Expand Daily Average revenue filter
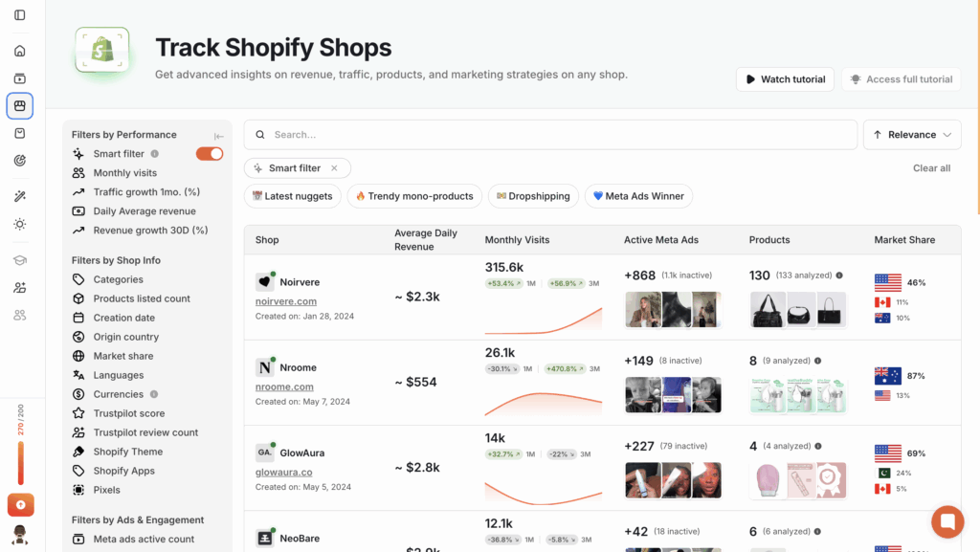The height and width of the screenshot is (552, 980). point(146,211)
